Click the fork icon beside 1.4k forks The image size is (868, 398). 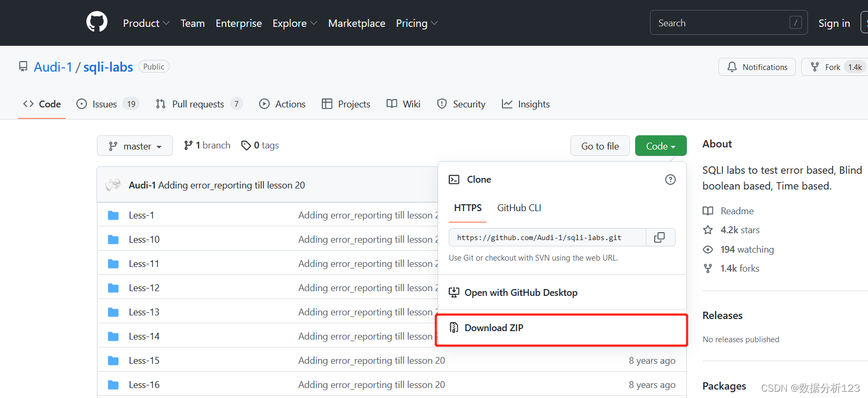click(x=708, y=268)
